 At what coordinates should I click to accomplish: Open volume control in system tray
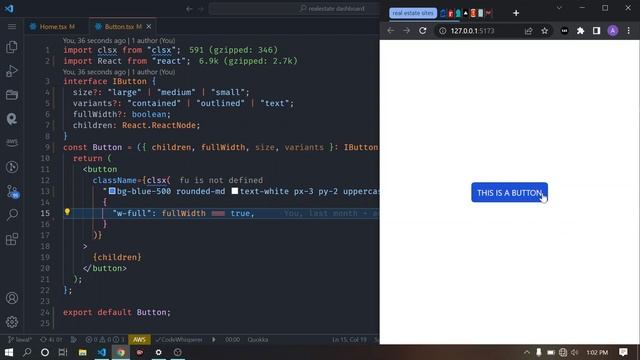point(575,352)
